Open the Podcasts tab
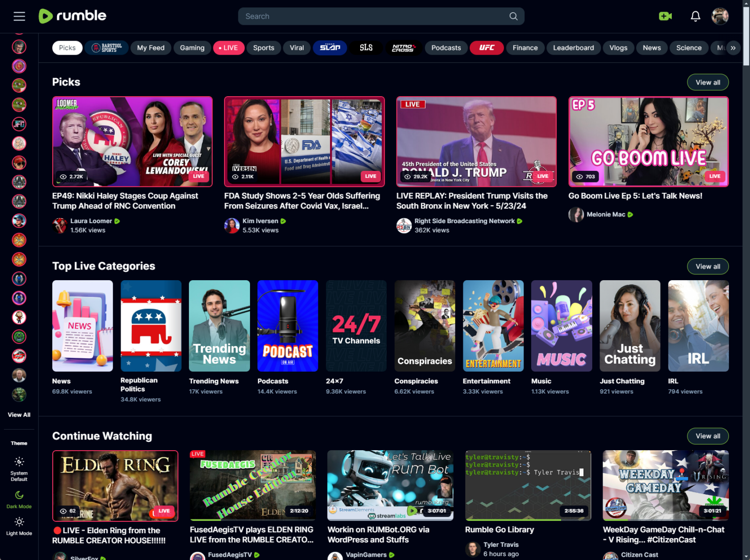This screenshot has height=560, width=750. pyautogui.click(x=446, y=47)
